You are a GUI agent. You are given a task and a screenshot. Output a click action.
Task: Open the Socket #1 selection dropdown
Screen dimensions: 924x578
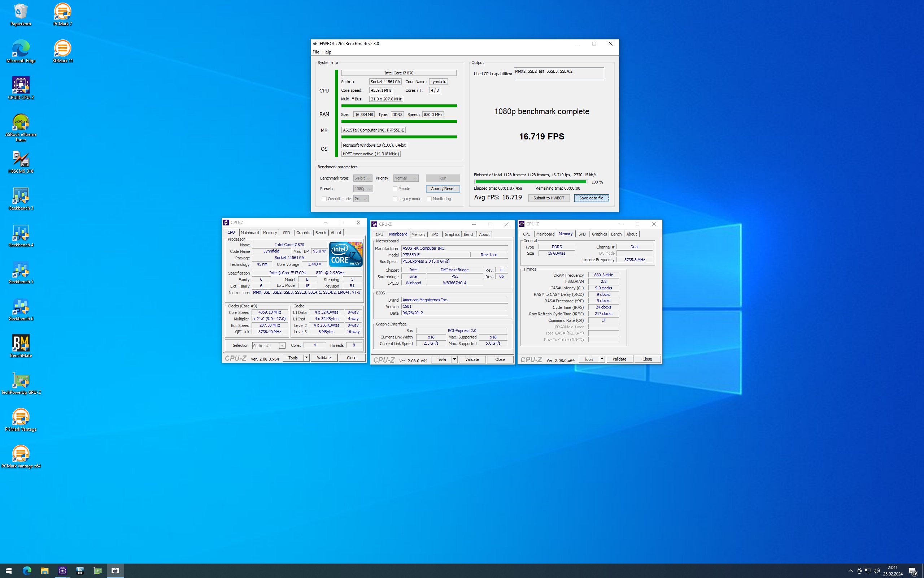click(269, 346)
